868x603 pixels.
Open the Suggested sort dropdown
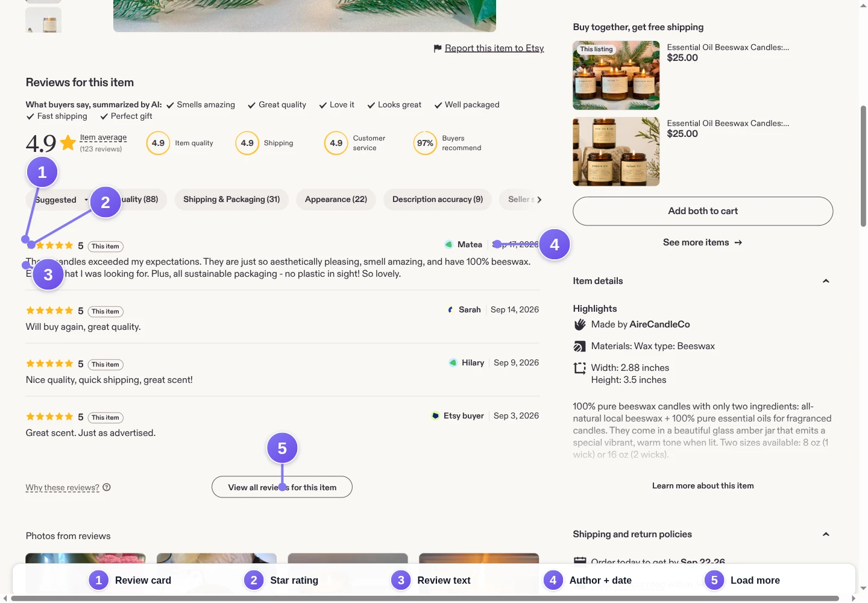click(x=60, y=200)
